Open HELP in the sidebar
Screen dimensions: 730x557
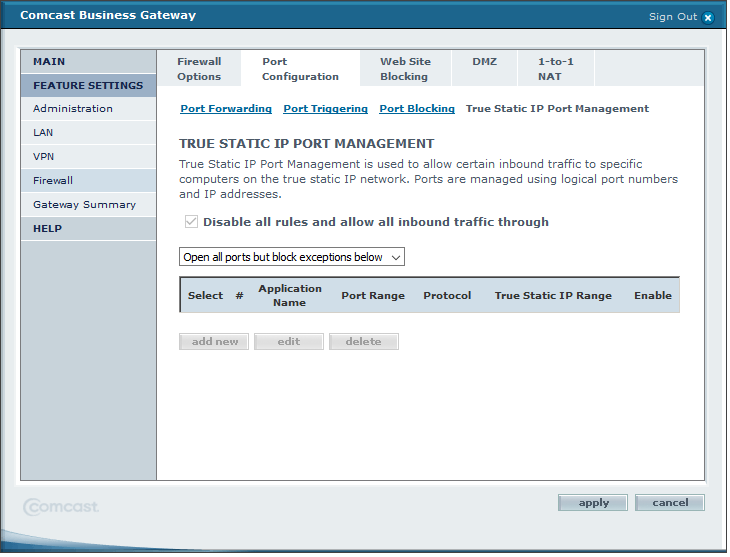pos(89,230)
